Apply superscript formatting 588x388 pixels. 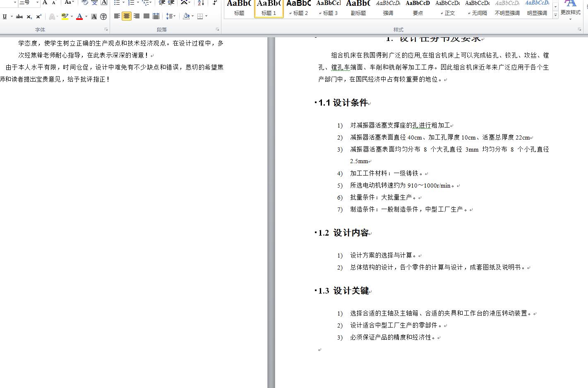coord(38,17)
